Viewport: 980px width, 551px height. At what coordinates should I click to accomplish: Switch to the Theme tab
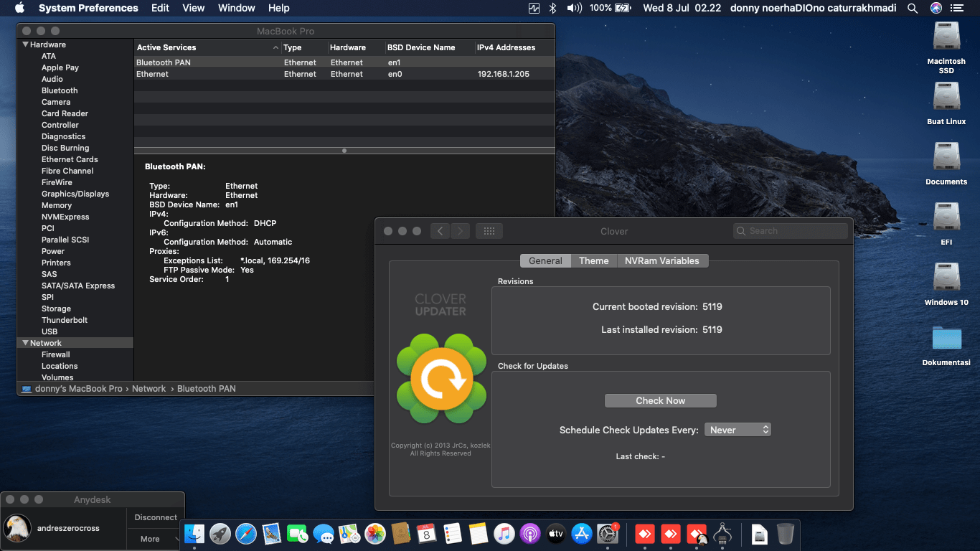(593, 261)
